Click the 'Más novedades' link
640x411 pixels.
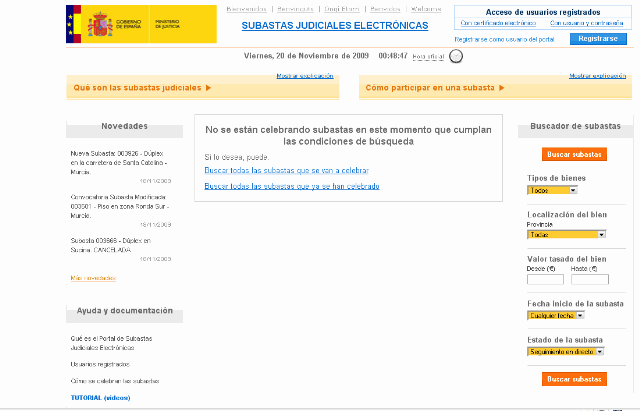tap(93, 278)
